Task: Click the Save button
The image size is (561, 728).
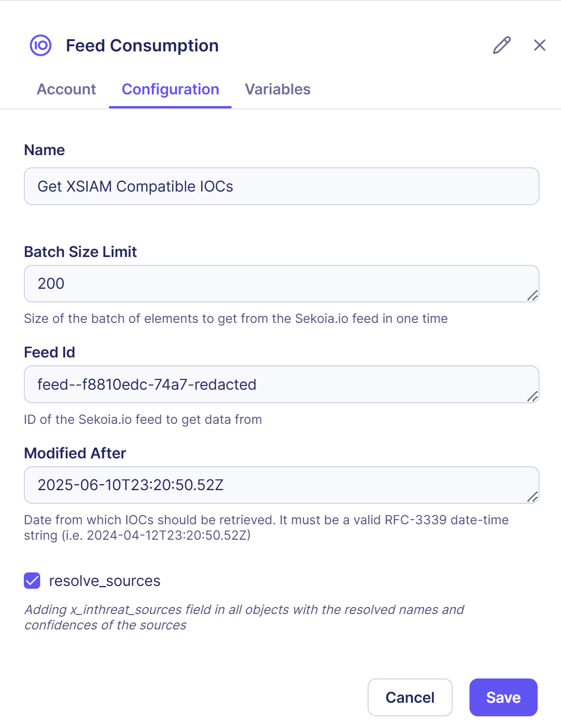Action: click(503, 697)
